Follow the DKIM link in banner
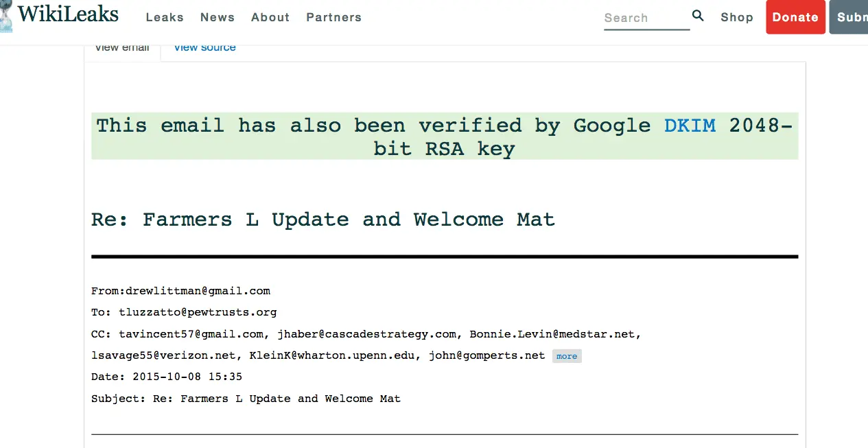Screen dimensions: 868x448 (x=690, y=126)
